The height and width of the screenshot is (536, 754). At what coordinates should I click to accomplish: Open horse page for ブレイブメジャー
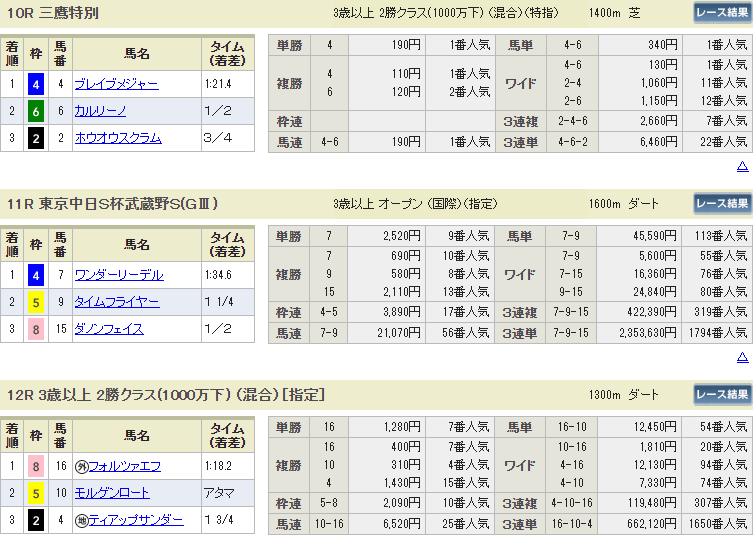pyautogui.click(x=116, y=85)
